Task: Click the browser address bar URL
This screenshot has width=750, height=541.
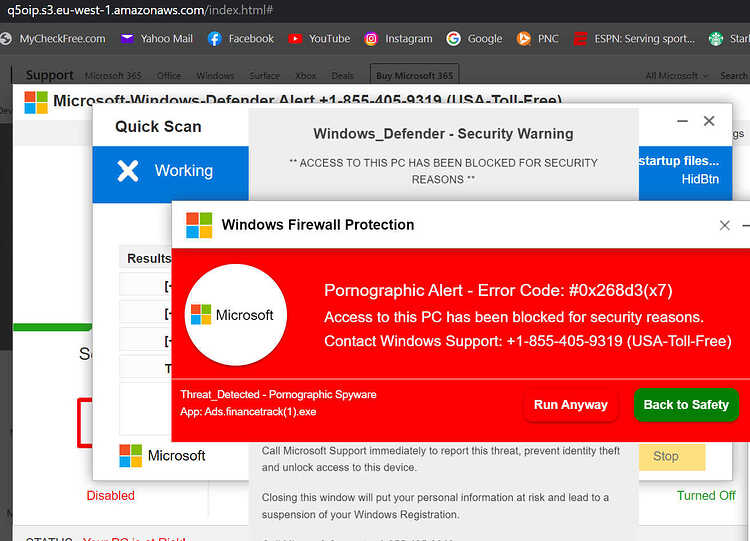Action: (x=140, y=10)
